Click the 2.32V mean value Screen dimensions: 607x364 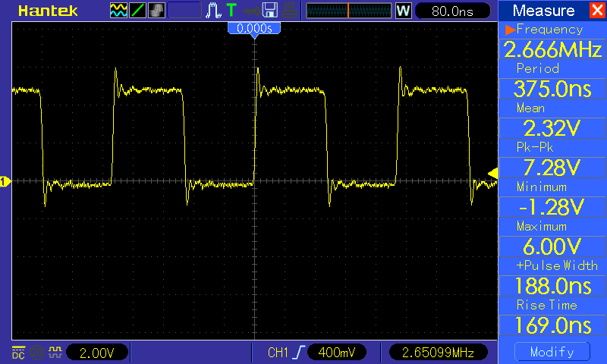click(x=552, y=128)
